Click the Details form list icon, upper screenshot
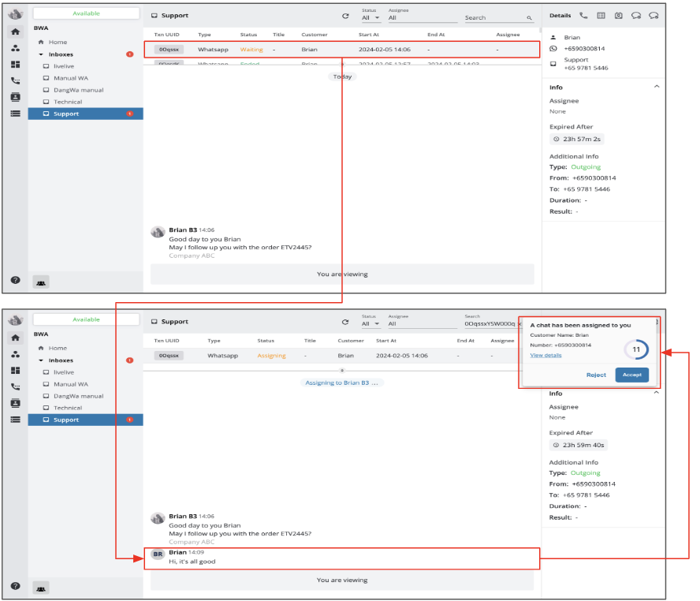 tap(601, 16)
